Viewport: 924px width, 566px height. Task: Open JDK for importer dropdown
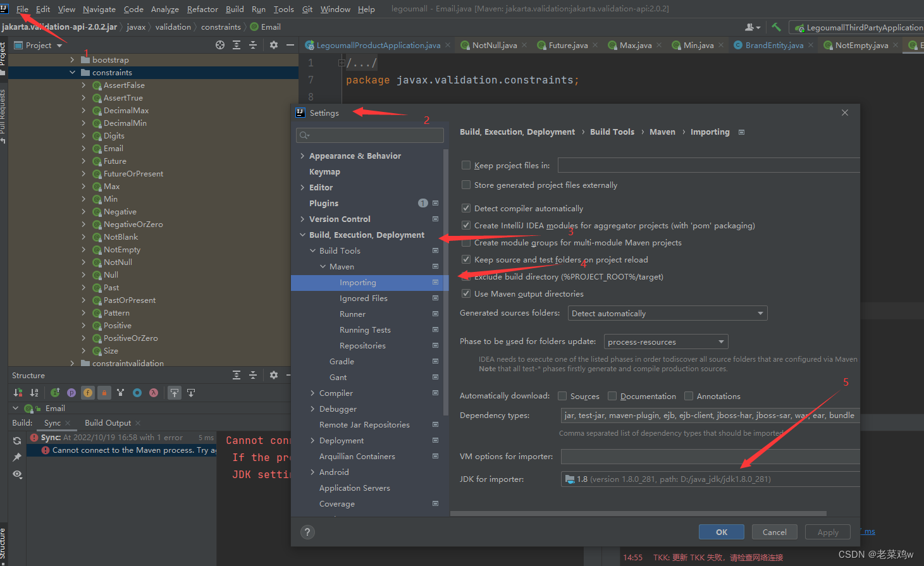[710, 479]
